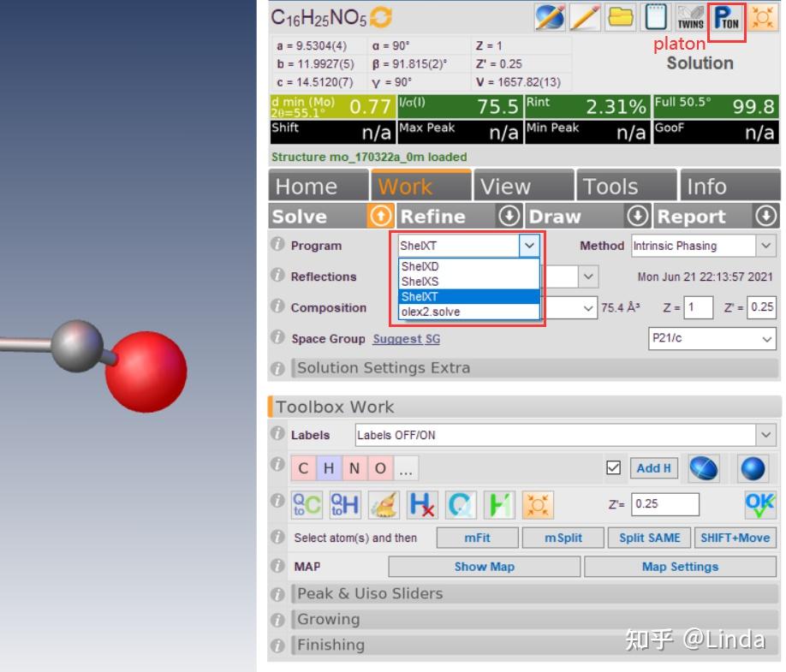The image size is (786, 672).
Task: Click the Q to C conversion icon
Action: 307,504
